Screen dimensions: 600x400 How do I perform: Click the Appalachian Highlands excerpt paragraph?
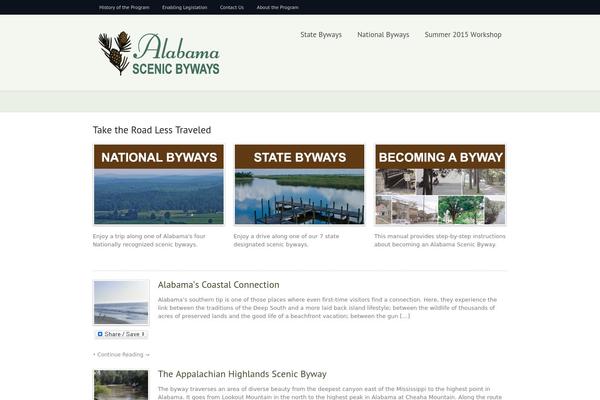(330, 393)
